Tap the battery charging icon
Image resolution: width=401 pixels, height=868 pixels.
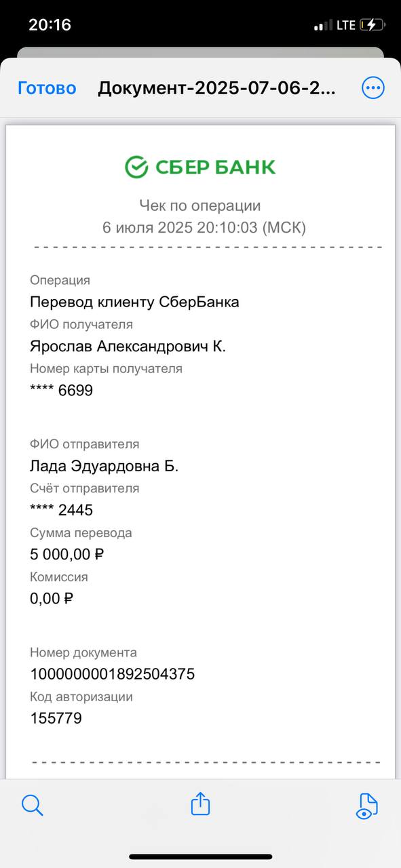(373, 25)
